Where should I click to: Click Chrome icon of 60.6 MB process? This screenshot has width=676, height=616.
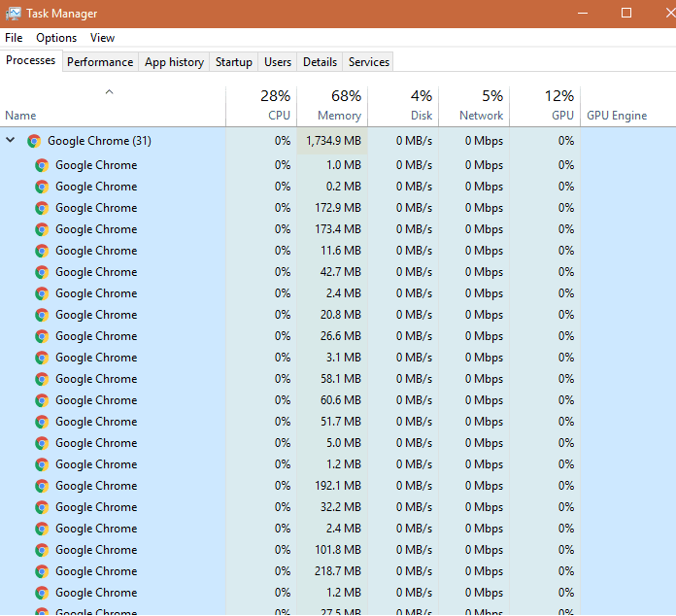pos(42,400)
